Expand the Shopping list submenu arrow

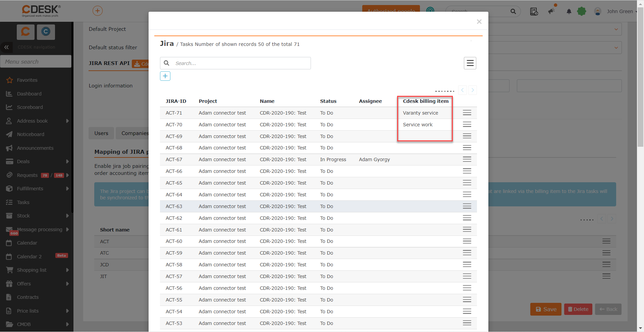point(67,270)
